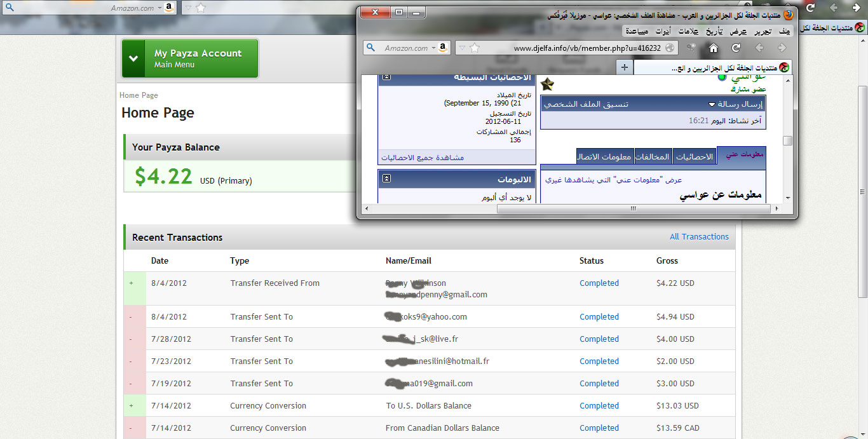The width and height of the screenshot is (868, 439).
Task: Switch to الاحصائيات profile tab
Action: [x=695, y=156]
